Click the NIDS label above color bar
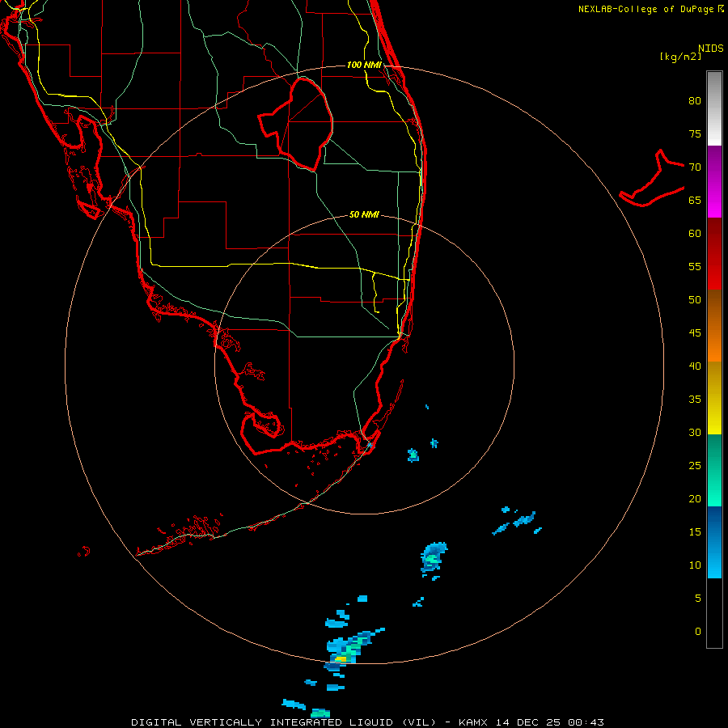 (x=711, y=49)
